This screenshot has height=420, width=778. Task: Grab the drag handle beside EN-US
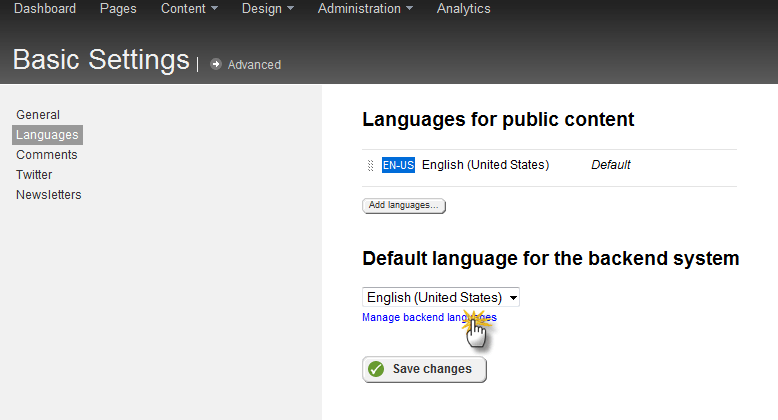point(370,165)
